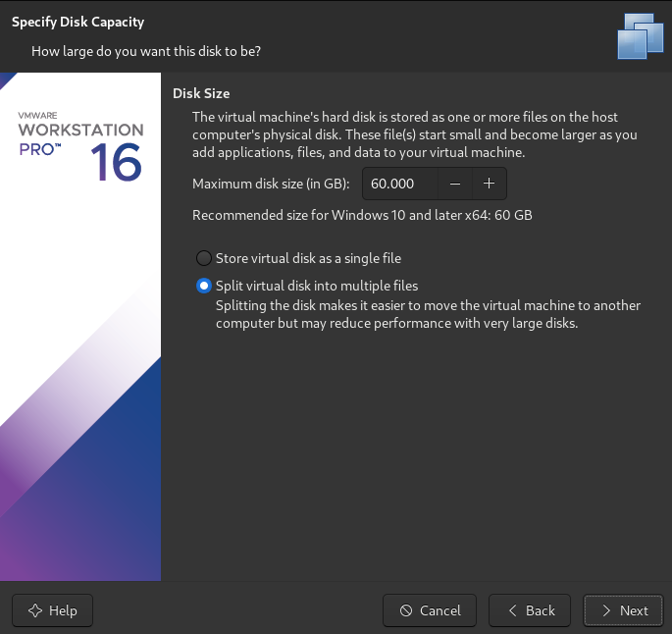Click the Specify Disk Capacity title text
The width and height of the screenshot is (672, 634).
click(x=78, y=22)
